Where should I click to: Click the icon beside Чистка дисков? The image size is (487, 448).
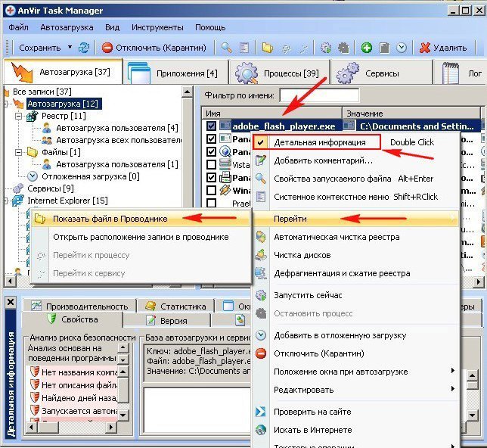261,255
